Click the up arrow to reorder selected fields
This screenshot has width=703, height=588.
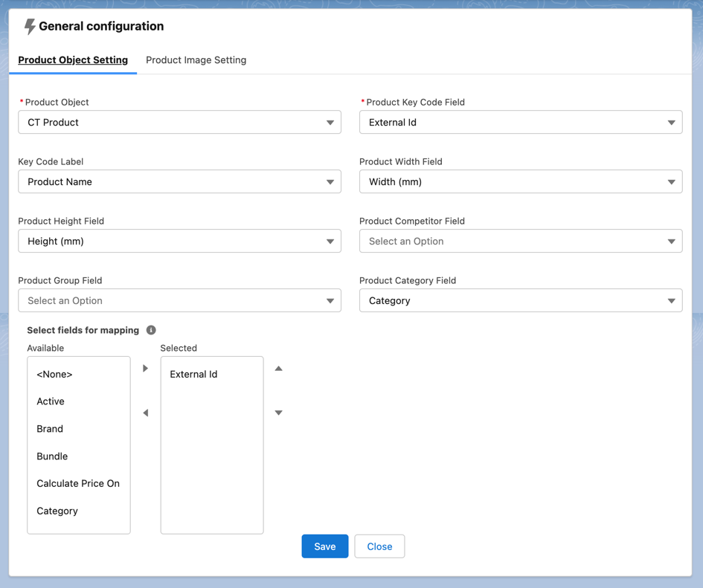coord(278,367)
